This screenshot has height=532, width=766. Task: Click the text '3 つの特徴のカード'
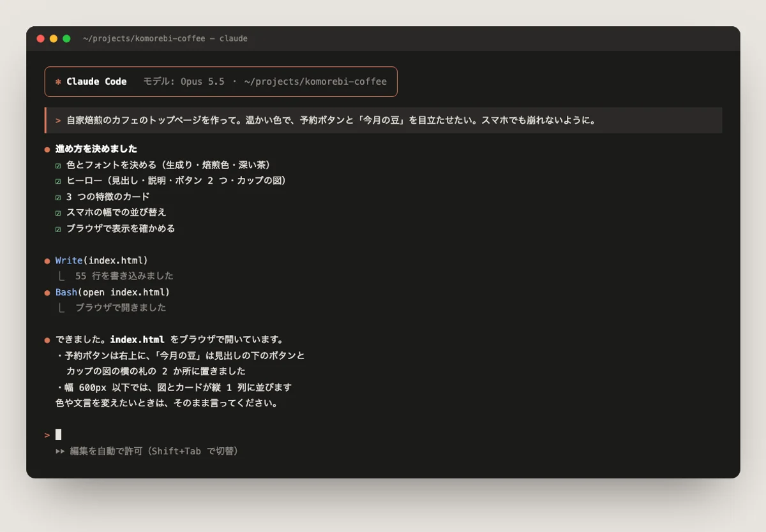(x=108, y=196)
